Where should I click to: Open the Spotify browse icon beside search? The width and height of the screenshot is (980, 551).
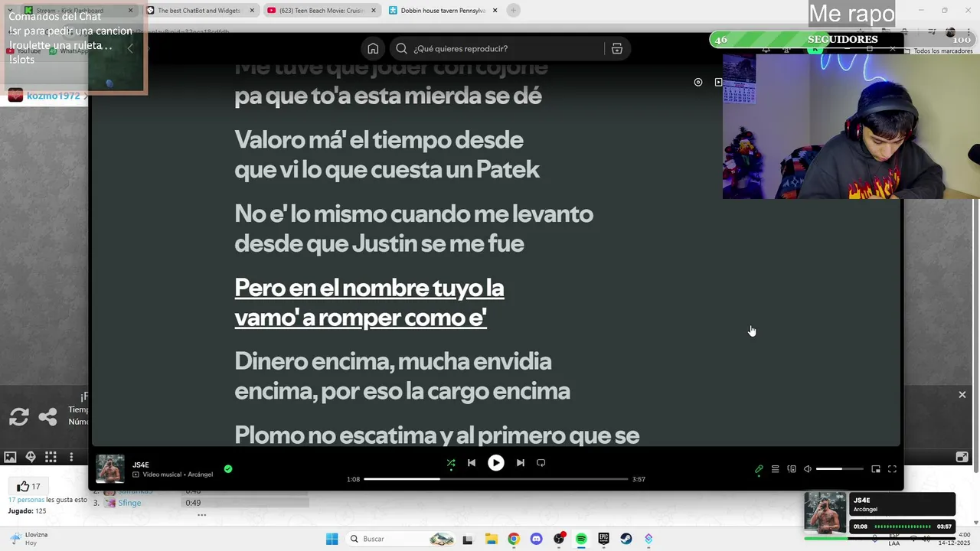[x=617, y=48]
